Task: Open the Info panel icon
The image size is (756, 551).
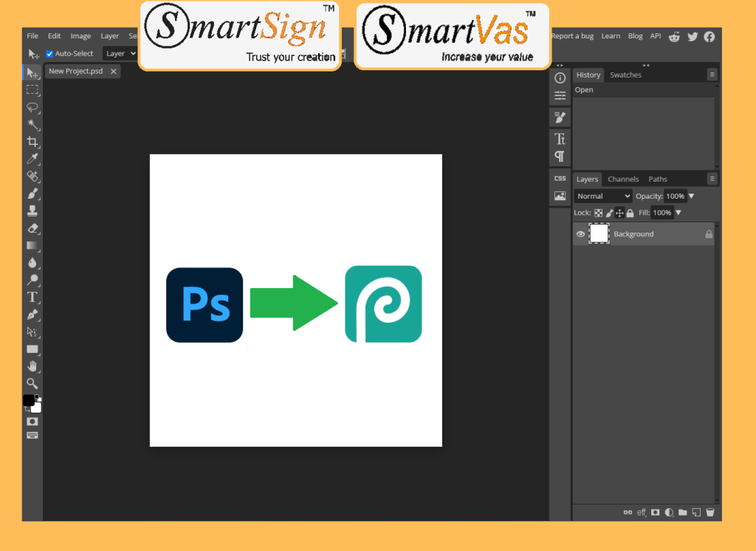Action: [560, 78]
